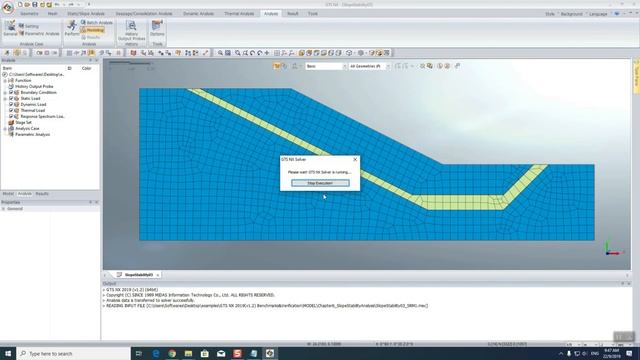Image resolution: width=640 pixels, height=360 pixels.
Task: Click the New file icon in quick access
Action: 20,4
